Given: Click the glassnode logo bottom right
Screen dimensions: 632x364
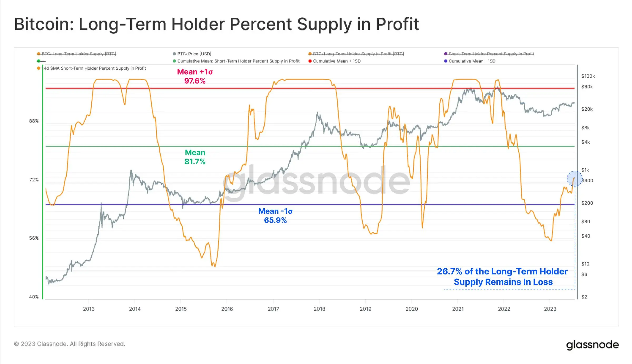Looking at the screenshot, I should click(x=592, y=345).
